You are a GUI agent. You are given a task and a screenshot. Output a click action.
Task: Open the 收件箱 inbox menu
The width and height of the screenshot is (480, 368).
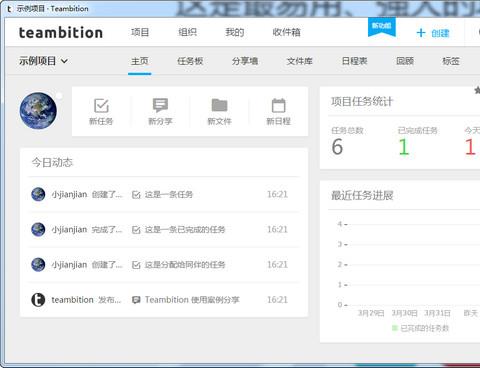pyautogui.click(x=287, y=32)
